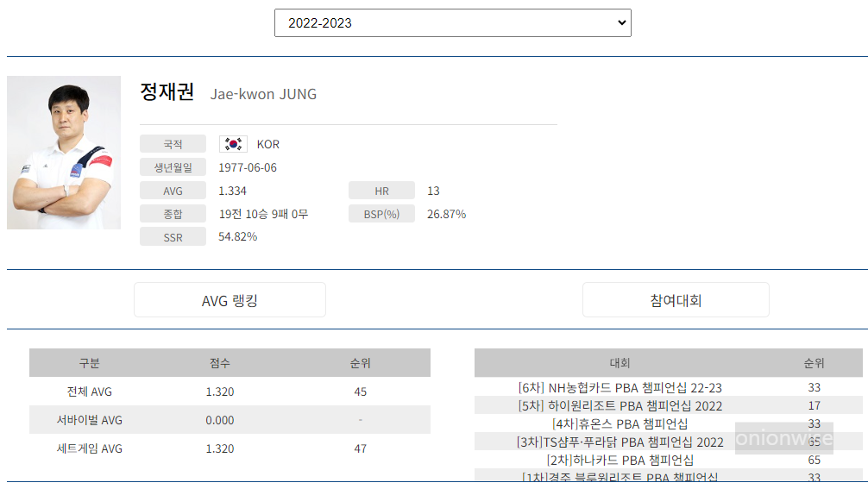Click the 생년월일 label
Screen dimensions: 868x489
click(x=173, y=167)
